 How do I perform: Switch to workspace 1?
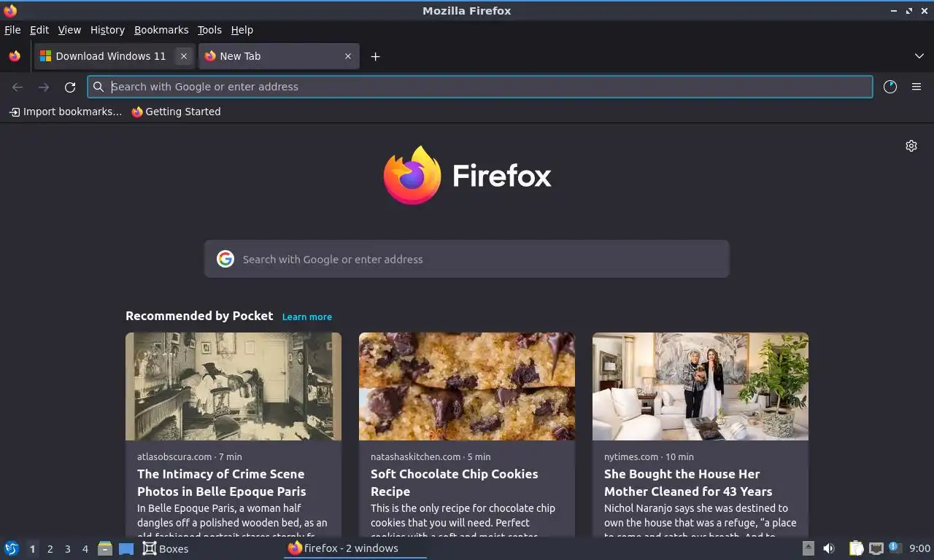point(32,548)
